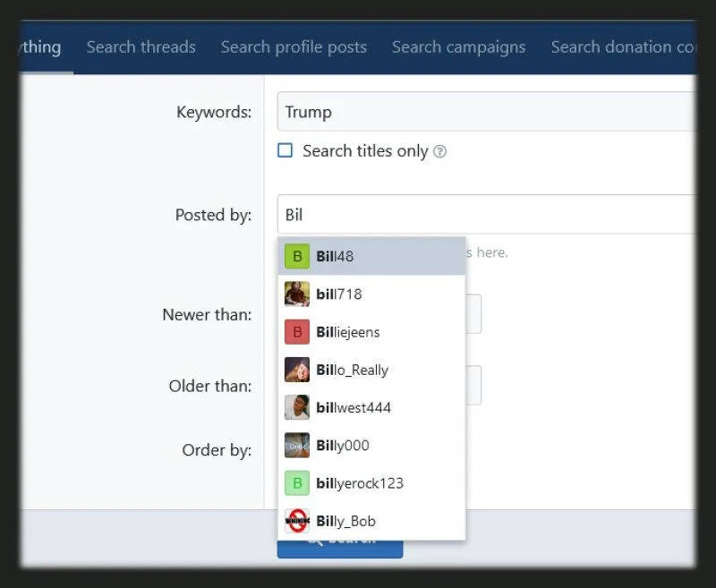Pick the Billy000 username suggestion
The width and height of the screenshot is (716, 588).
(371, 445)
